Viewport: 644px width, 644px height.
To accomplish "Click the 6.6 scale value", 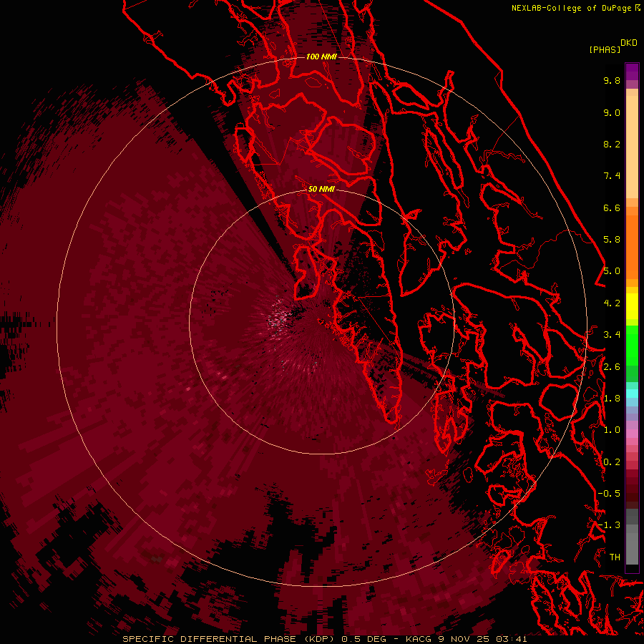I will (612, 208).
